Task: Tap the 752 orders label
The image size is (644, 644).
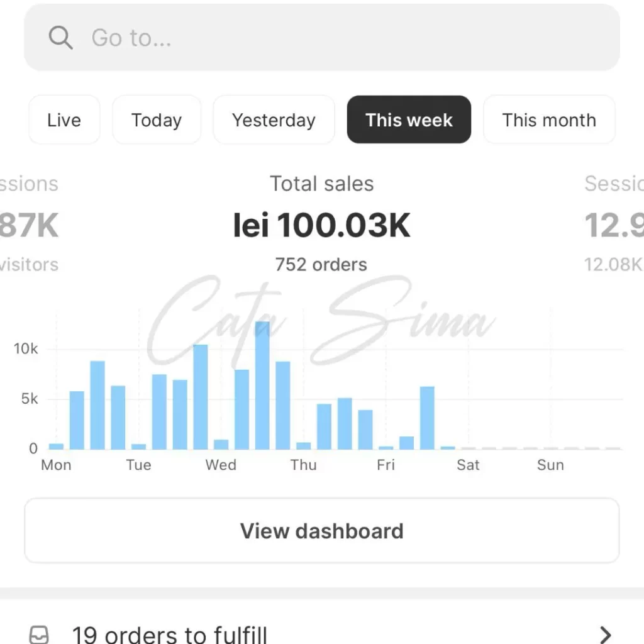Action: pyautogui.click(x=321, y=264)
